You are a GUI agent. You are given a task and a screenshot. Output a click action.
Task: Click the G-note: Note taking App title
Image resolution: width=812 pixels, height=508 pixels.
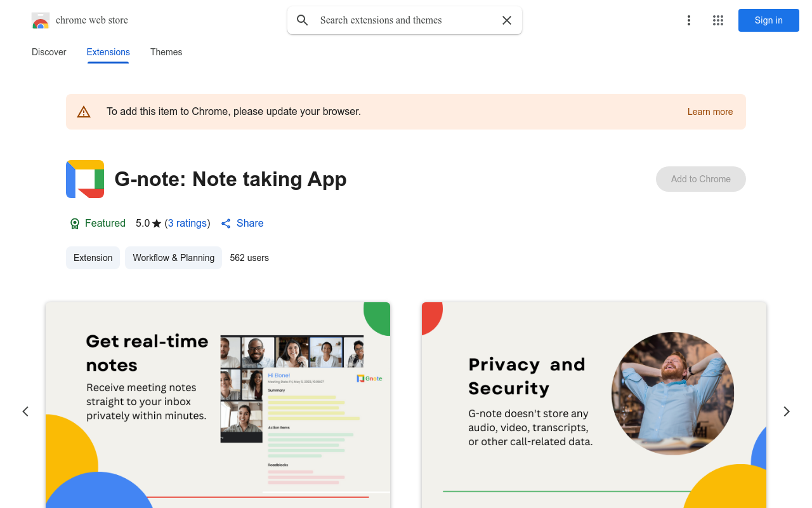coord(230,179)
